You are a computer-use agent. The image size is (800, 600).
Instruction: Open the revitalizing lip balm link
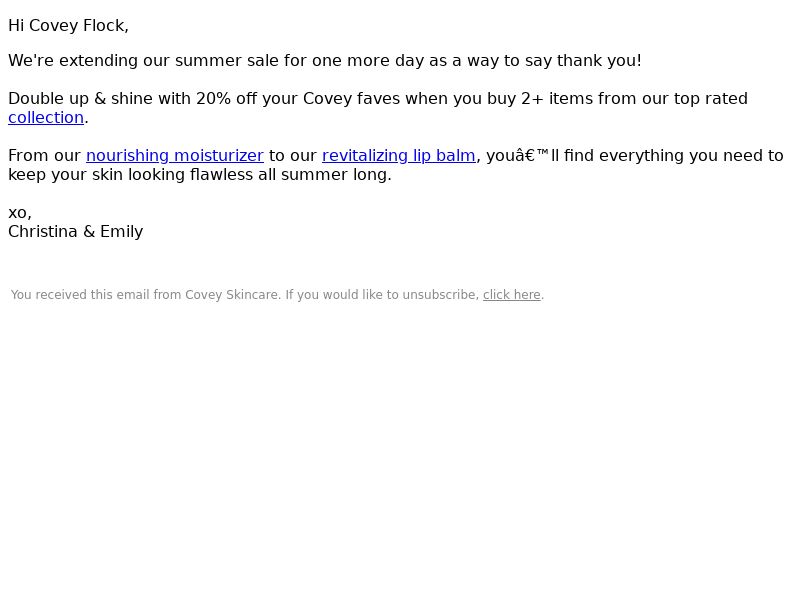(x=398, y=156)
